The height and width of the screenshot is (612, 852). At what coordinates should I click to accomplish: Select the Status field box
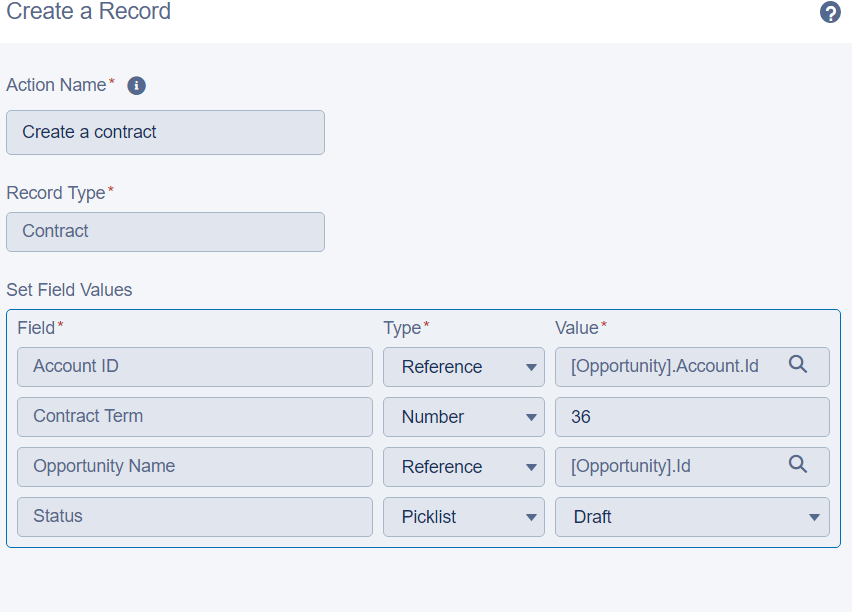pos(195,517)
